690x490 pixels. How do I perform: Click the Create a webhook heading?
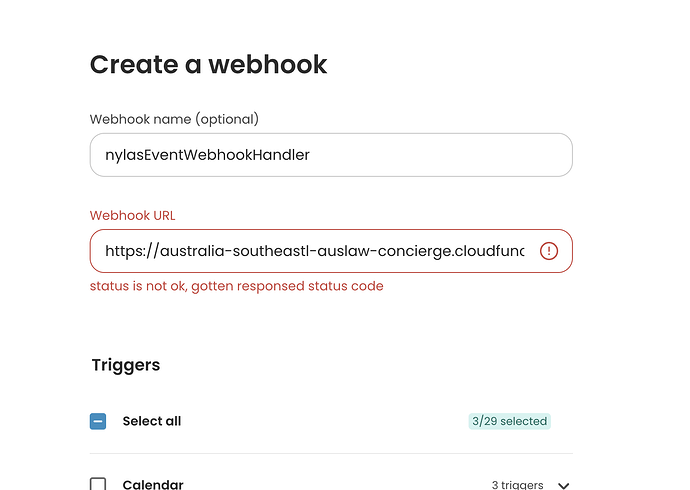[x=209, y=64]
